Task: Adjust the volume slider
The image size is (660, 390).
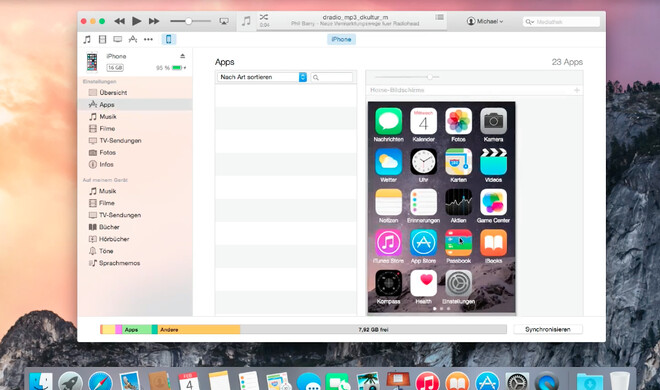Action: pyautogui.click(x=189, y=21)
